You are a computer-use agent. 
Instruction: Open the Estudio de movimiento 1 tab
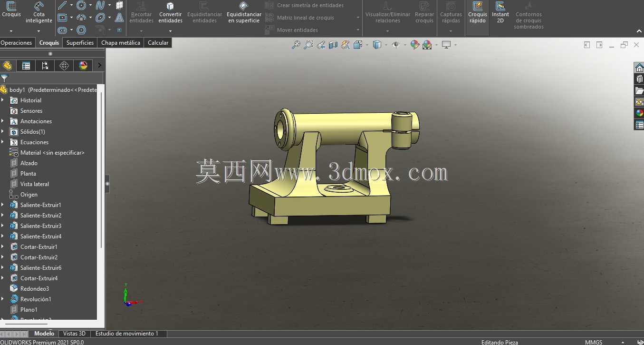[x=127, y=334]
